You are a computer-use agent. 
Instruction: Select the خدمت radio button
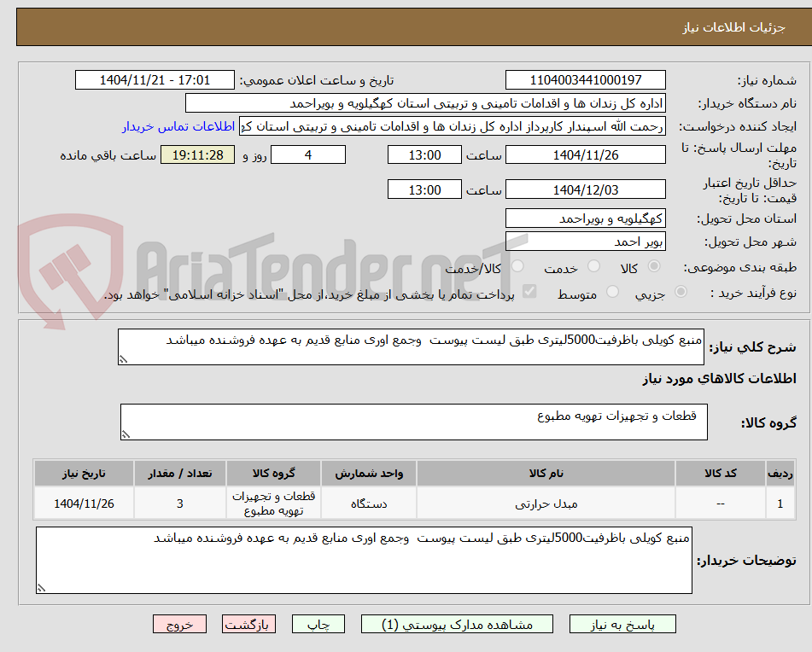(593, 266)
